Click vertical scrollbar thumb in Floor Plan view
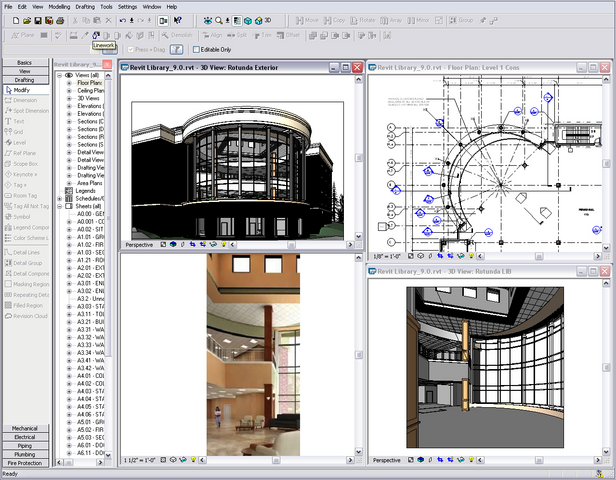This screenshot has height=480, width=616. tap(606, 163)
